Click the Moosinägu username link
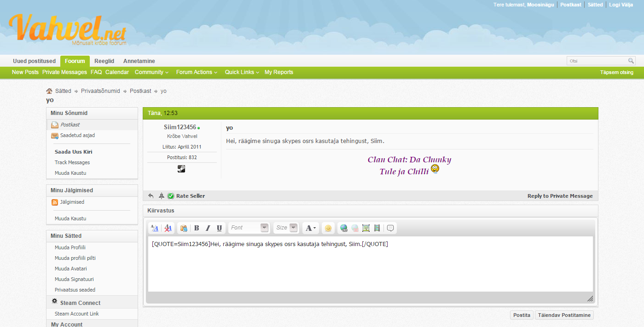The width and height of the screenshot is (644, 327). click(540, 5)
